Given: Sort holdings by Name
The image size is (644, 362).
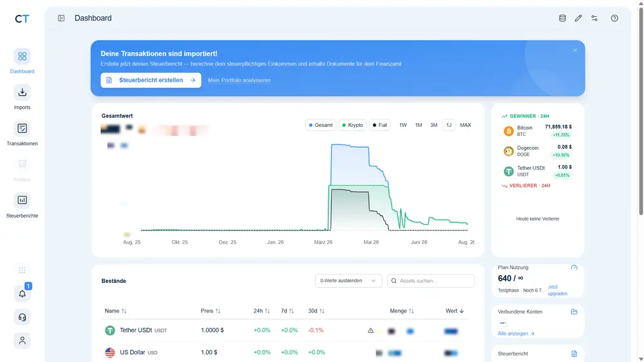Looking at the screenshot, I should [115, 311].
